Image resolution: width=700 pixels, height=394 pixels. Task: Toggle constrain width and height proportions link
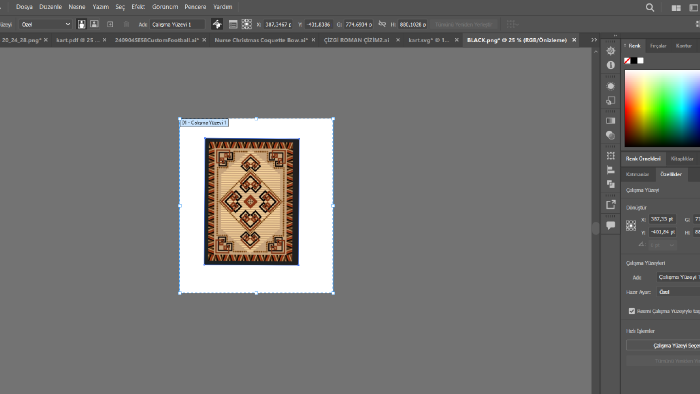pyautogui.click(x=382, y=24)
